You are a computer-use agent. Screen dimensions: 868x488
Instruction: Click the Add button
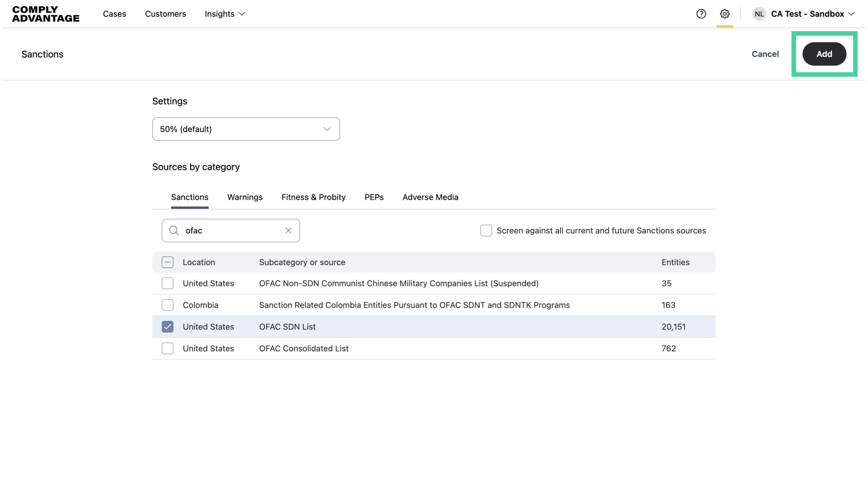pyautogui.click(x=824, y=54)
